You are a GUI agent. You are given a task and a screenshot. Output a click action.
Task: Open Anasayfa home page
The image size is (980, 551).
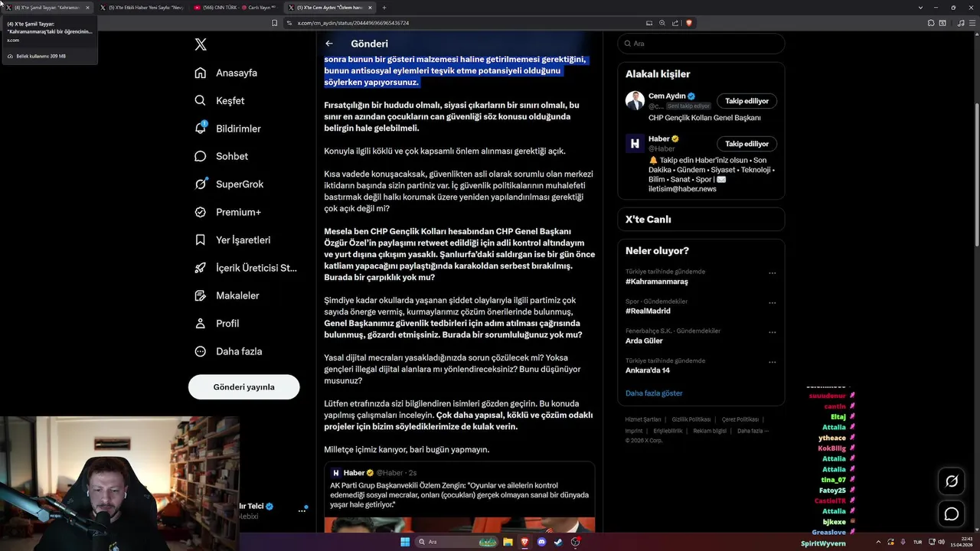pyautogui.click(x=226, y=73)
